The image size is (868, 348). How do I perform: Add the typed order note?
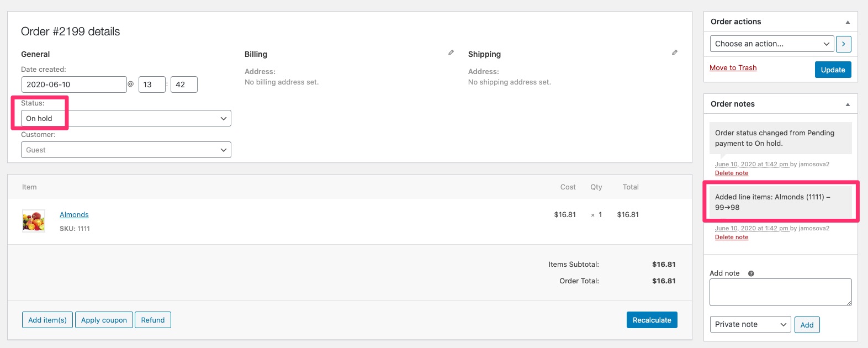807,325
